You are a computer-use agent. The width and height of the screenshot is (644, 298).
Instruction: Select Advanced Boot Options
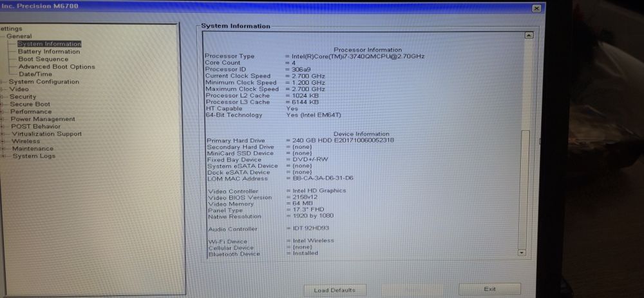point(57,66)
